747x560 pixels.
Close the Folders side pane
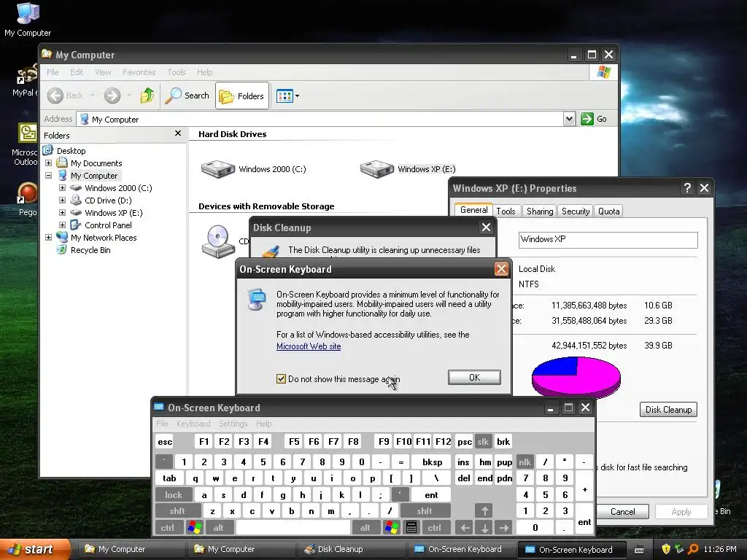pyautogui.click(x=178, y=133)
